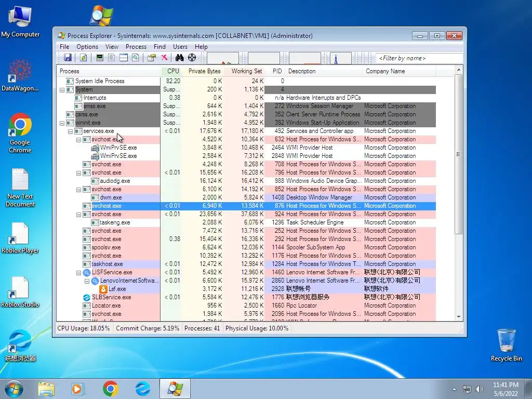Sort by the CPU column header

coord(170,71)
